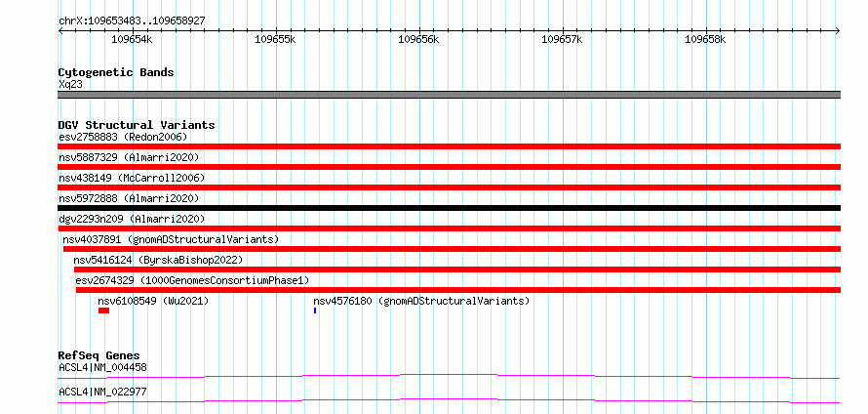Select the red bar for nsv4037891
This screenshot has height=414, width=868.
pos(452,249)
